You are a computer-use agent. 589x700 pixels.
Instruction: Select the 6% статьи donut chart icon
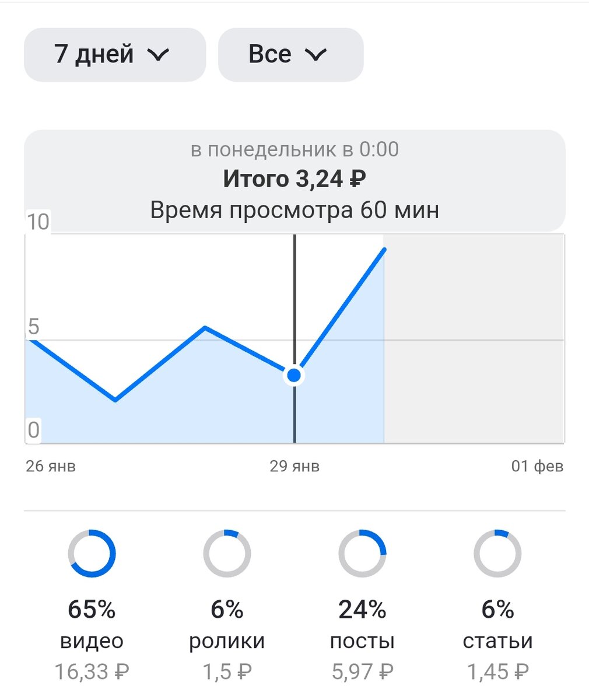(x=497, y=554)
